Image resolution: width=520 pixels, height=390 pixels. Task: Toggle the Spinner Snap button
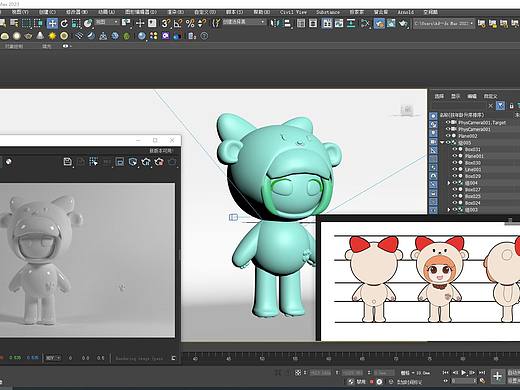point(202,23)
